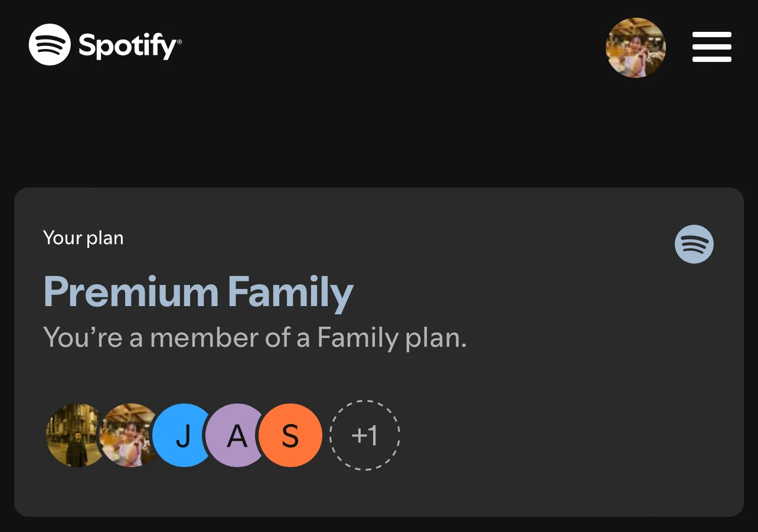
Task: Click the dark strip beneath the plan card
Action: click(x=379, y=525)
